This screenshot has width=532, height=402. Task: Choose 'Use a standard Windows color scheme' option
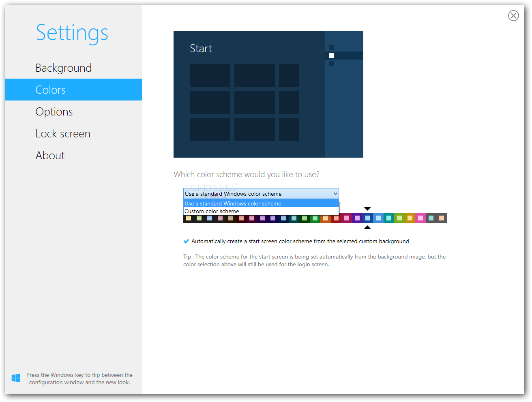click(x=261, y=203)
